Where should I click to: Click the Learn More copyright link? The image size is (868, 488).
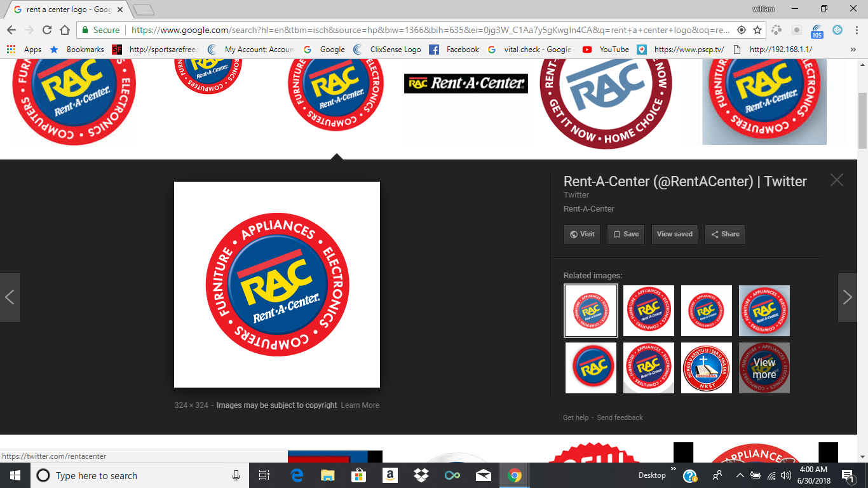pyautogui.click(x=360, y=405)
